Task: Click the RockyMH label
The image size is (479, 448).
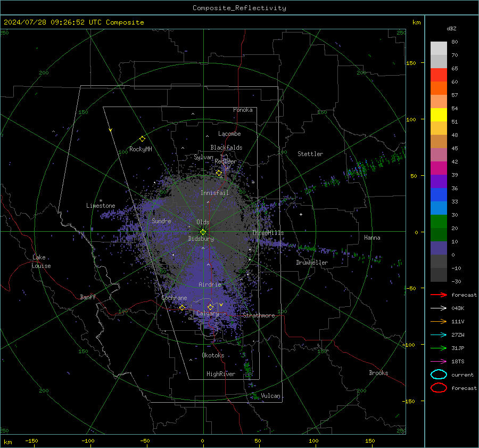Action: (141, 149)
